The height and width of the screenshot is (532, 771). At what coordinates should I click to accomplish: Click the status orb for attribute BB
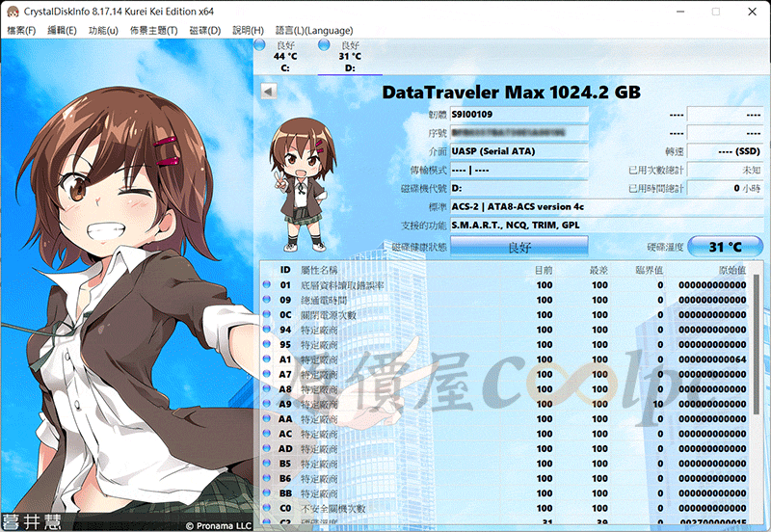pyautogui.click(x=267, y=492)
